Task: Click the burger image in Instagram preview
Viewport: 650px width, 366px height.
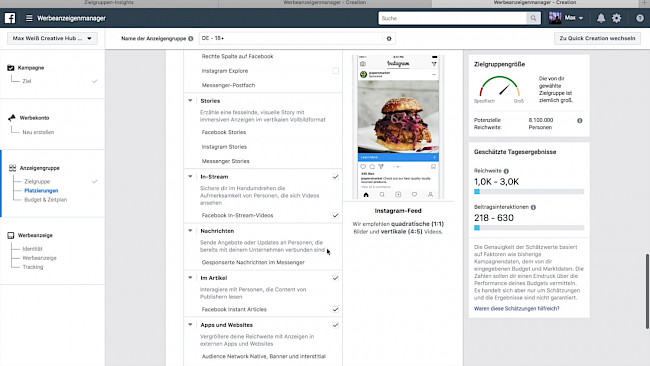Action: click(398, 117)
